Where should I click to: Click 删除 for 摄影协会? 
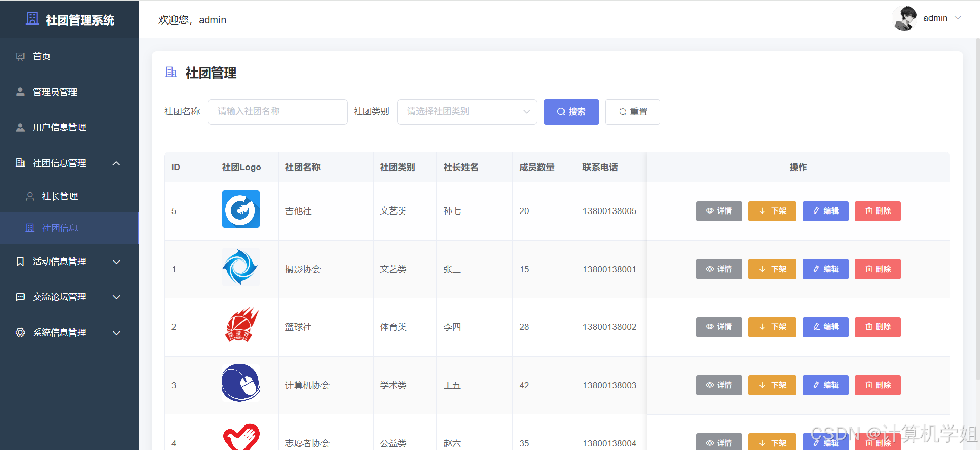pos(878,269)
